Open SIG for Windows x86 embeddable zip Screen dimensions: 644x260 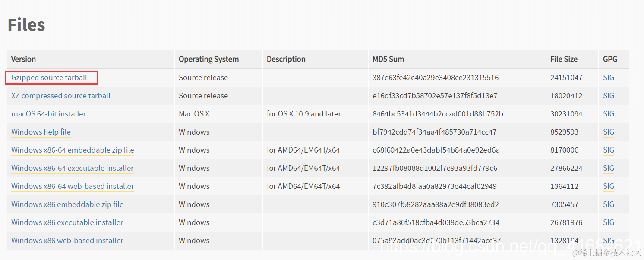click(609, 204)
